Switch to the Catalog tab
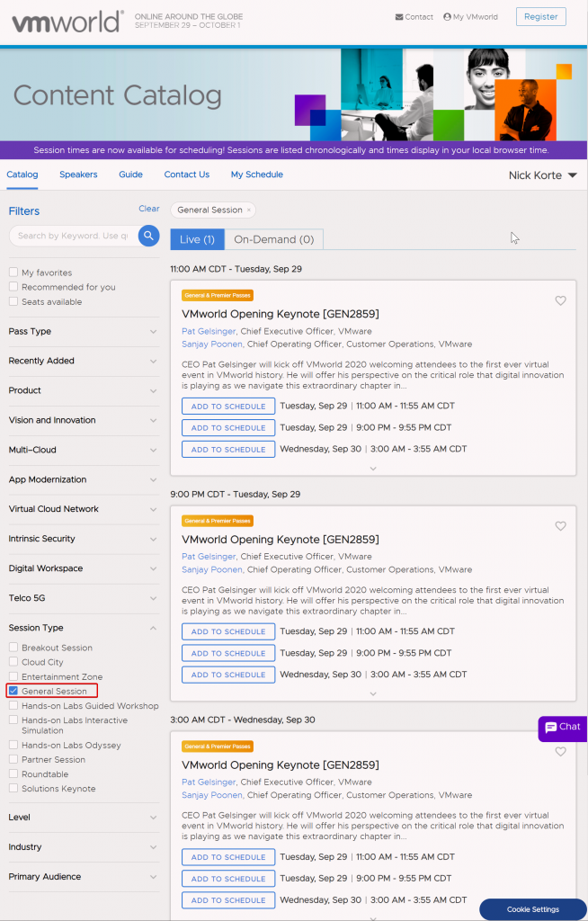Image resolution: width=588 pixels, height=921 pixels. 22,174
